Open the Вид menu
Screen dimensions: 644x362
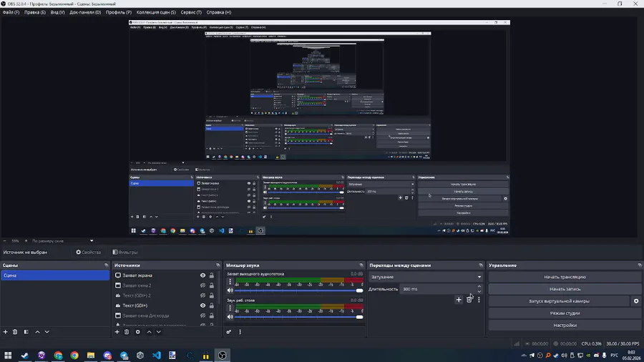(x=57, y=12)
